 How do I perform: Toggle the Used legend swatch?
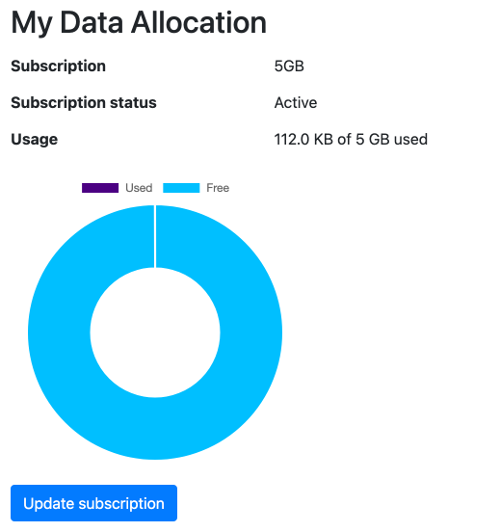pyautogui.click(x=100, y=188)
